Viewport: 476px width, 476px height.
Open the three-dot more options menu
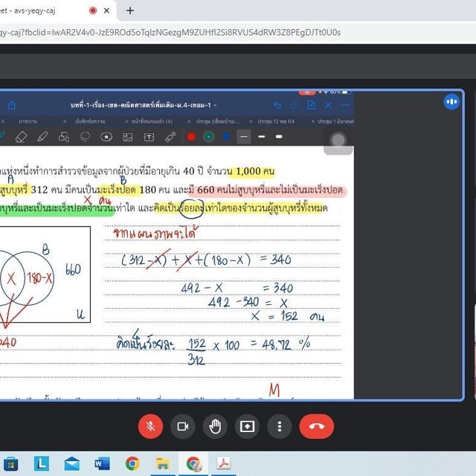coord(279,426)
